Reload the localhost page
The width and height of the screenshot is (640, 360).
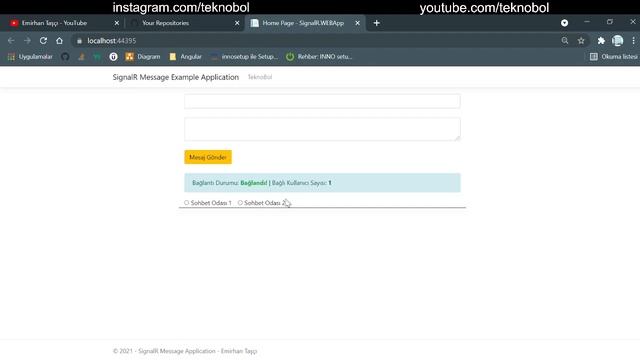pos(43,41)
